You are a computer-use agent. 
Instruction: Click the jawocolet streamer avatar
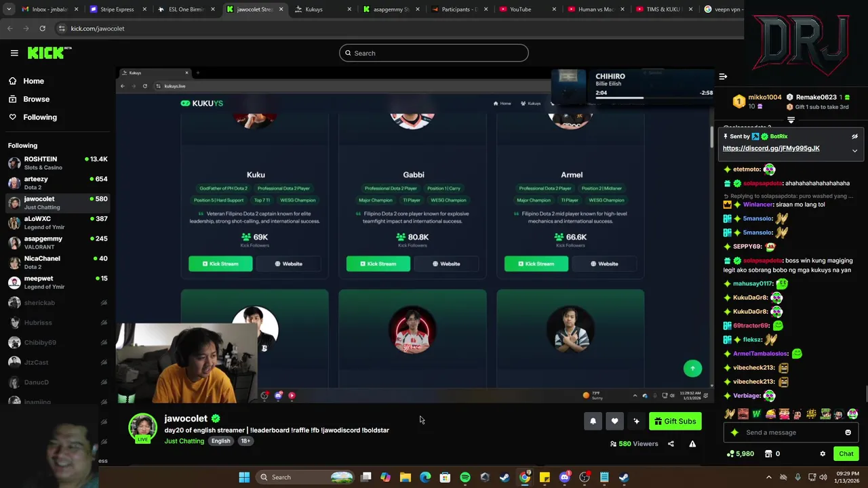(x=142, y=428)
